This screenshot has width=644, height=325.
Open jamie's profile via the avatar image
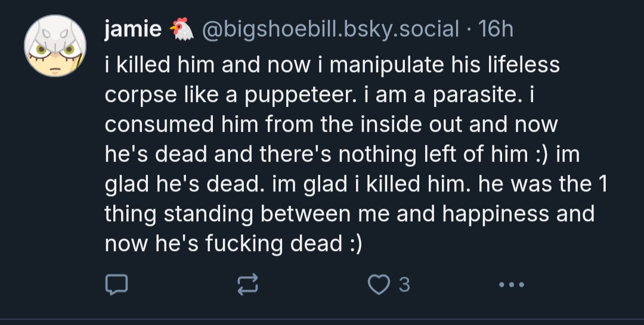coord(55,45)
